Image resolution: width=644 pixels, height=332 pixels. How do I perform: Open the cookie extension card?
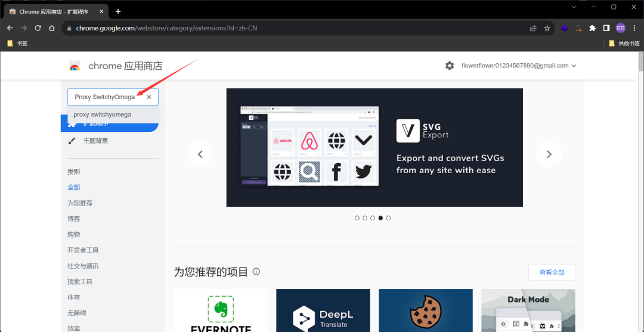(426, 310)
